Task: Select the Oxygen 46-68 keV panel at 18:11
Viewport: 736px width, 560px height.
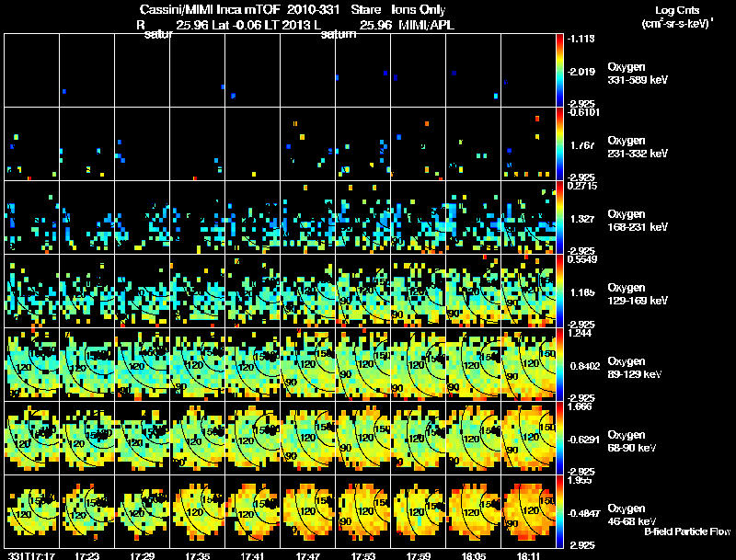Action: coord(528,511)
